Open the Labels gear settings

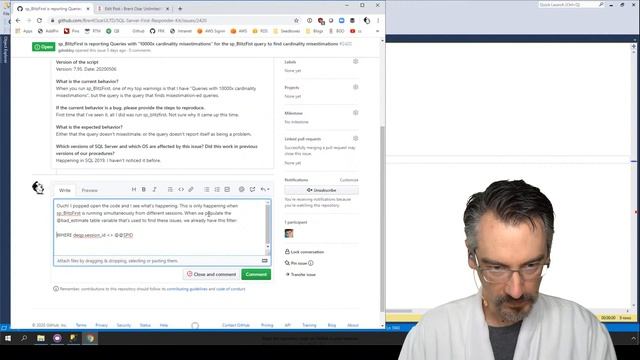(x=356, y=62)
